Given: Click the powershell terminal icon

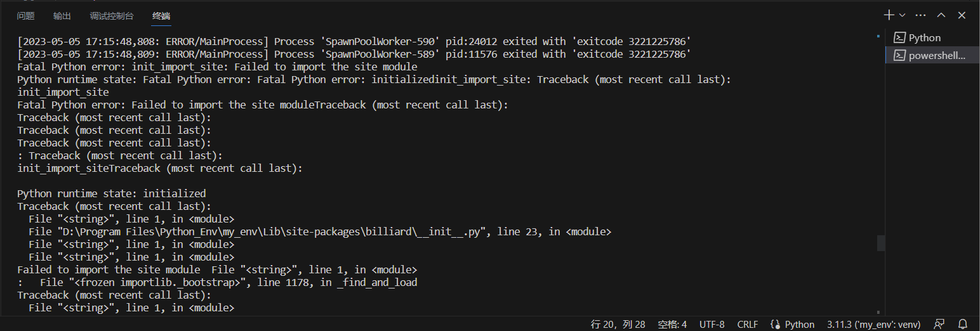Looking at the screenshot, I should click(x=899, y=55).
